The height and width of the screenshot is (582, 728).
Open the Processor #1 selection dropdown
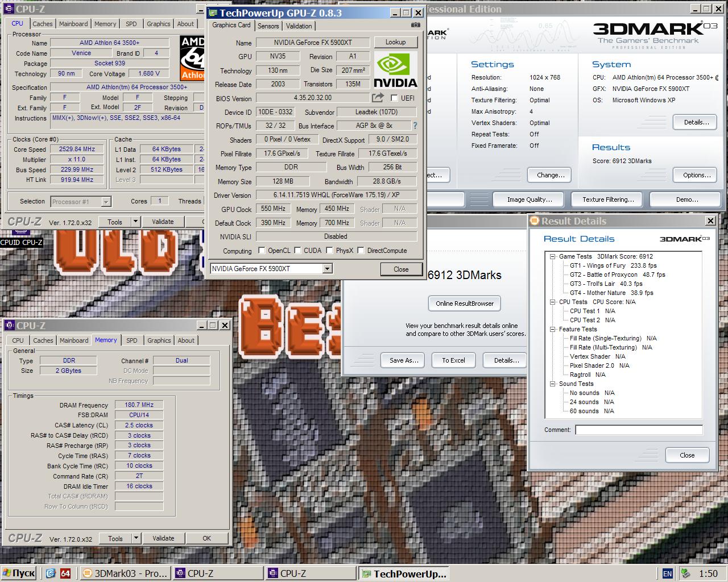[106, 201]
